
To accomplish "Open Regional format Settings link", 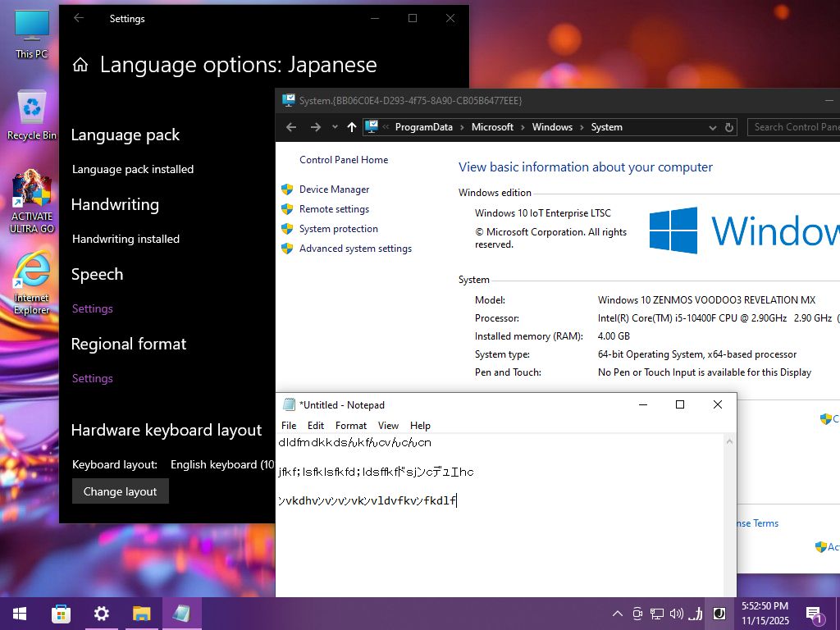I will point(92,378).
